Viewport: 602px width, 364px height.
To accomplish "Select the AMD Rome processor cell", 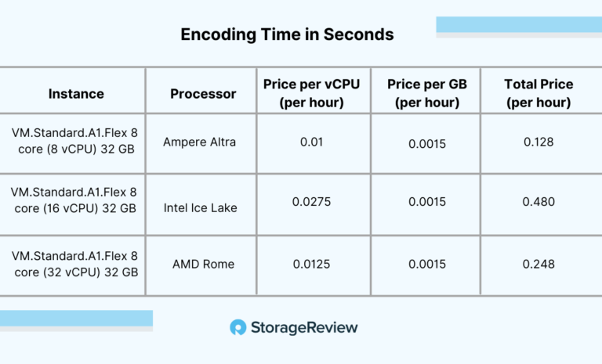I will point(203,264).
